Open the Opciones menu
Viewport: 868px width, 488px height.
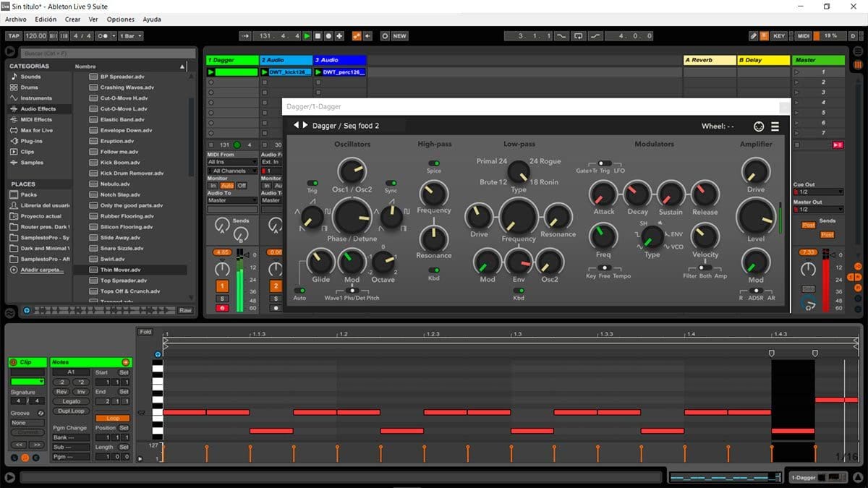click(x=121, y=20)
